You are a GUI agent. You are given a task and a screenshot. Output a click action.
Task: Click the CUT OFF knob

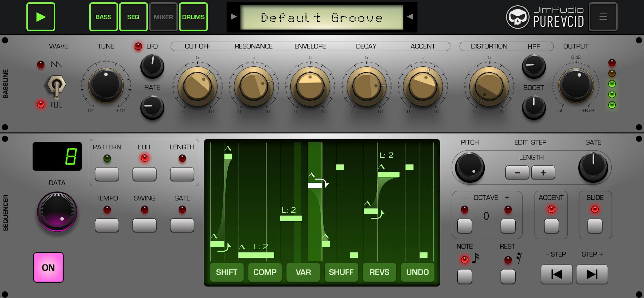point(197,86)
